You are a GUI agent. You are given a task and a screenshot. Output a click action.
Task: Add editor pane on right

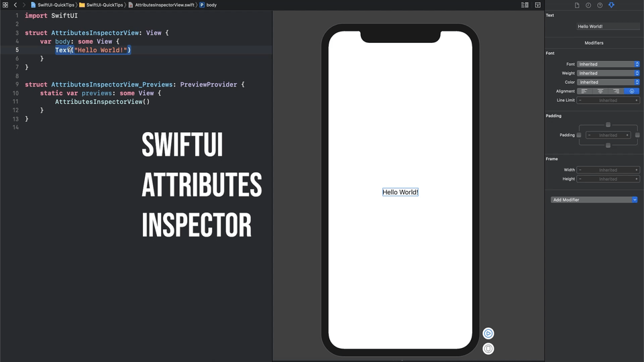(537, 5)
